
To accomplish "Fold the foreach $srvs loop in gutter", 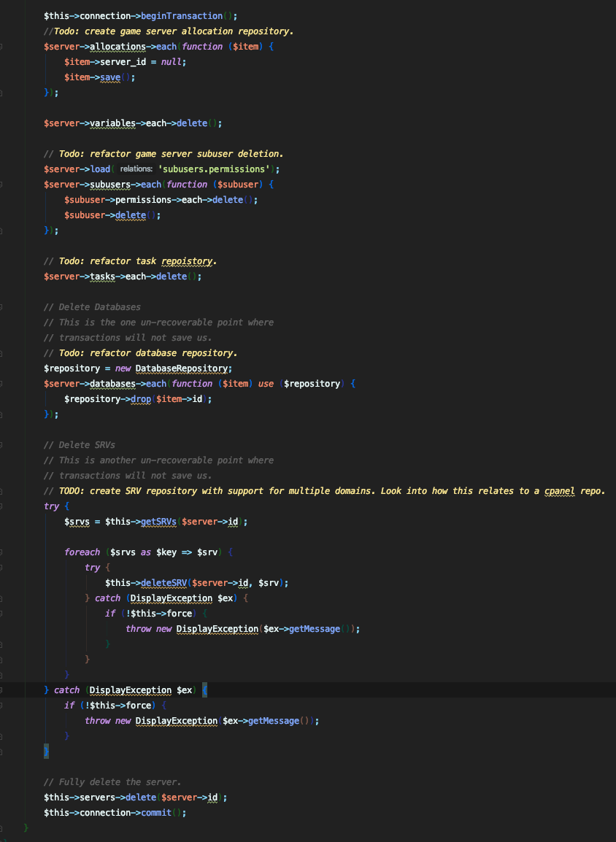I will tap(2, 552).
